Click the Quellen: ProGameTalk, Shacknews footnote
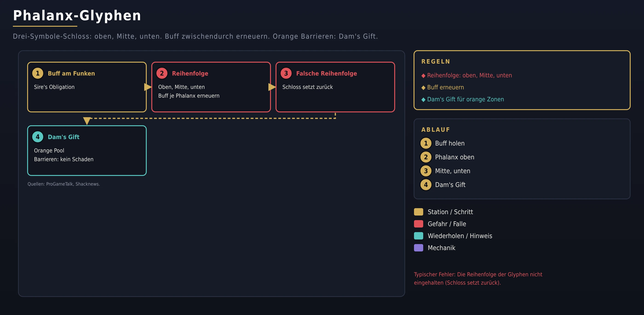 coord(64,184)
